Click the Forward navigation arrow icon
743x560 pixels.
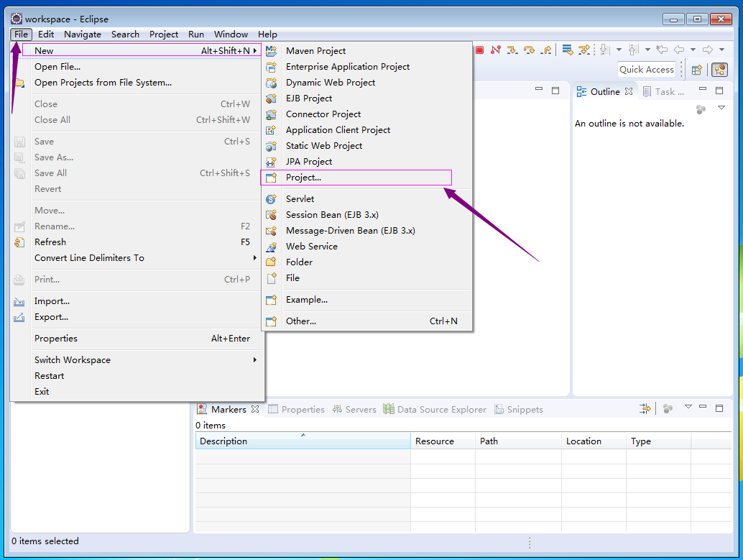pyautogui.click(x=708, y=50)
